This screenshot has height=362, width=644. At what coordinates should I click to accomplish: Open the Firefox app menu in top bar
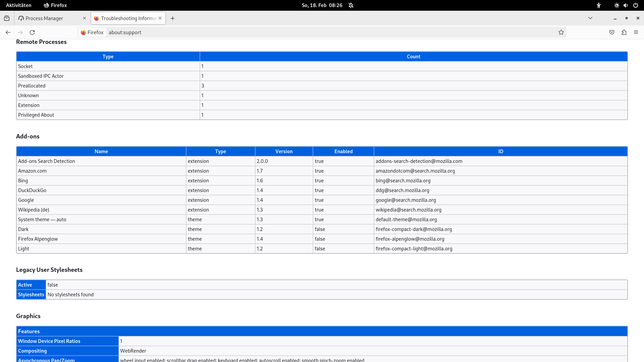click(55, 5)
